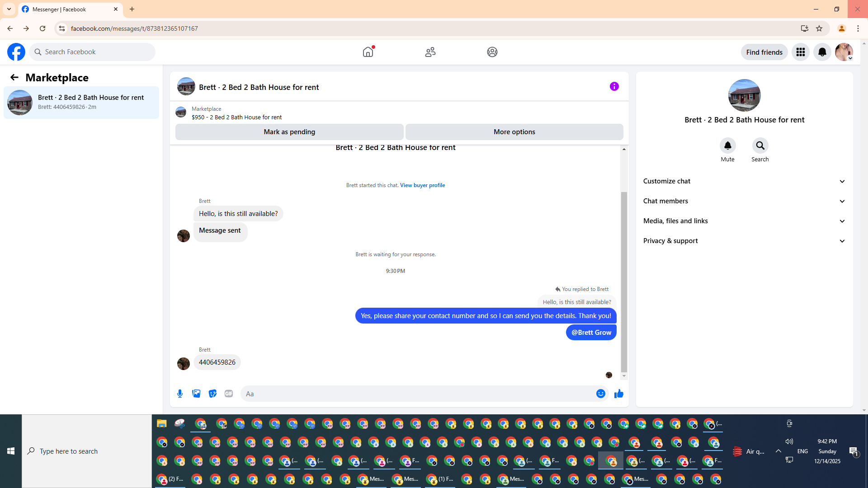
Task: Click the voice clip microphone icon
Action: 180,394
